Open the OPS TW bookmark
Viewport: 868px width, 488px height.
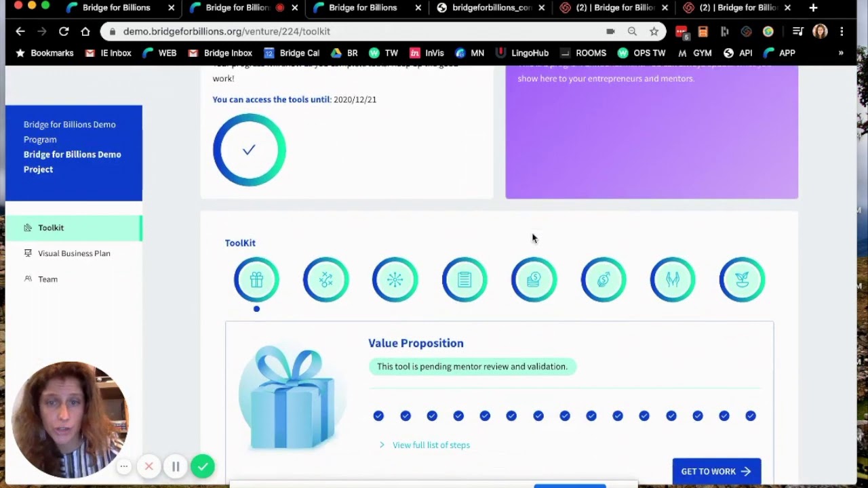pos(642,53)
